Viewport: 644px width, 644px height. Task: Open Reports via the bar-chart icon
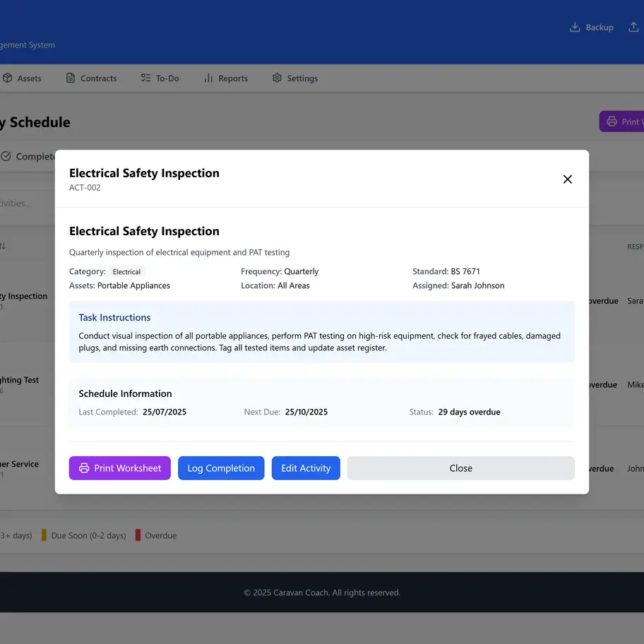[x=209, y=78]
